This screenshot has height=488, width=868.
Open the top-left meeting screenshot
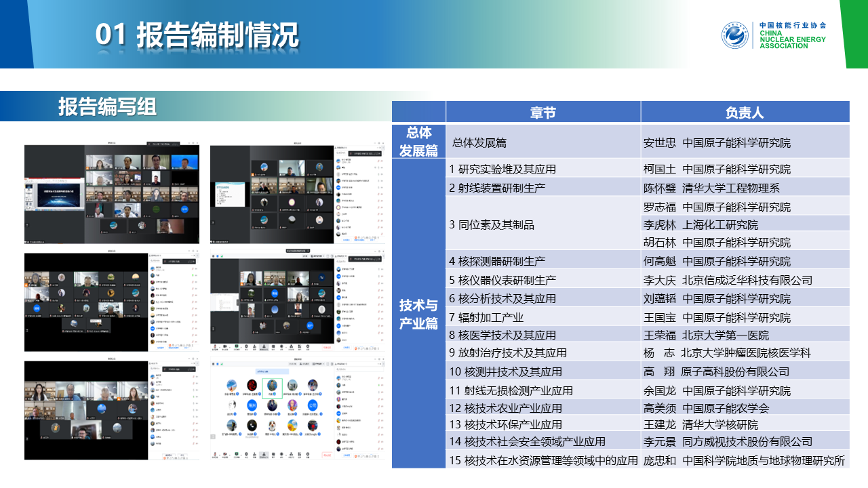[112, 194]
